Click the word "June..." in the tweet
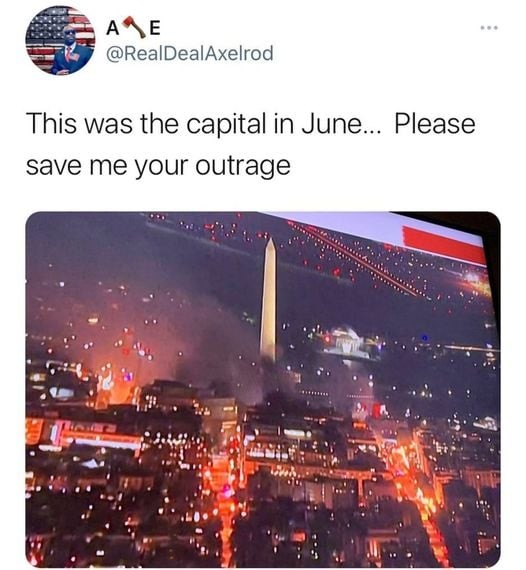The width and height of the screenshot is (526, 570). pyautogui.click(x=341, y=124)
